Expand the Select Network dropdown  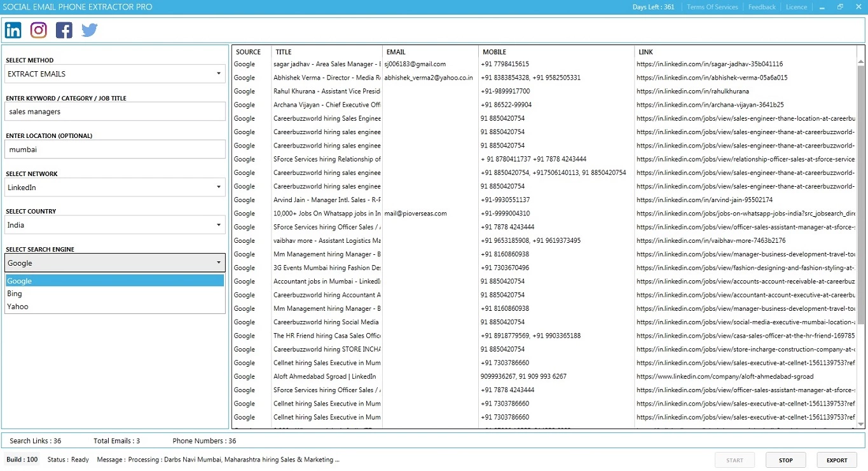(x=114, y=188)
